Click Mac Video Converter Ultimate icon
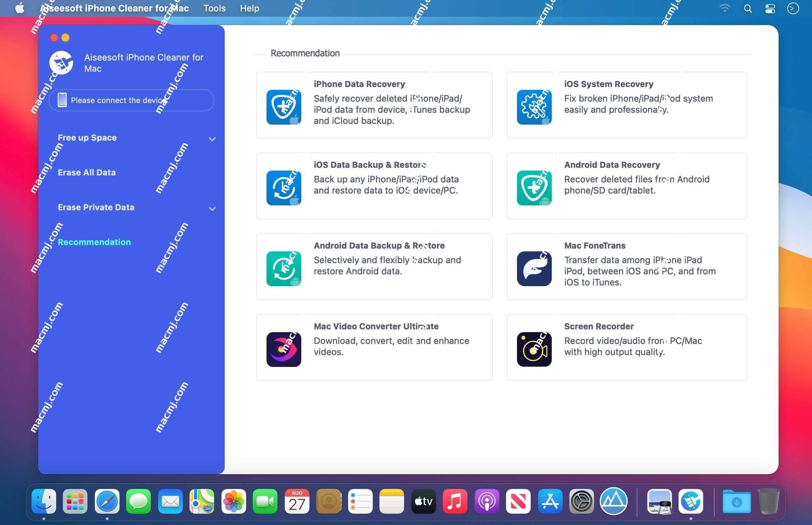 pos(284,349)
